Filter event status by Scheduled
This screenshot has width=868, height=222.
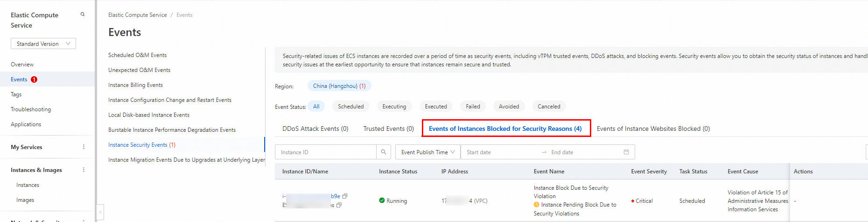(351, 107)
